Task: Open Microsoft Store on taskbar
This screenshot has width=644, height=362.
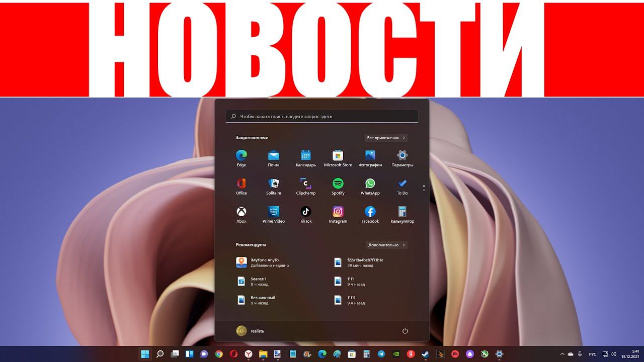Action: point(352,354)
